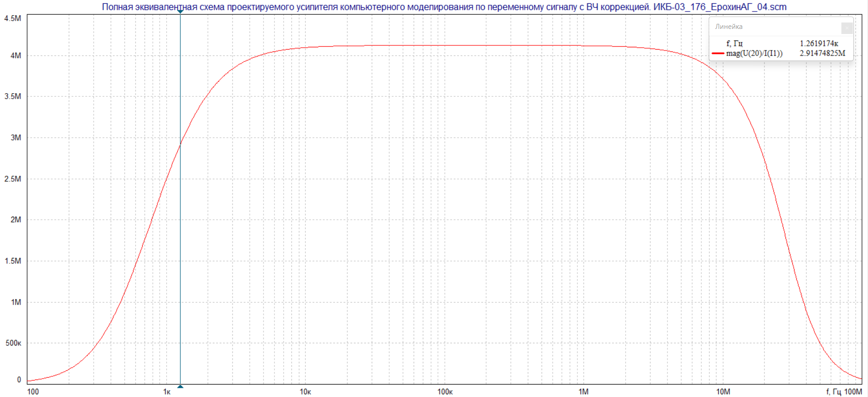Click the 10M frequency axis label

click(723, 392)
